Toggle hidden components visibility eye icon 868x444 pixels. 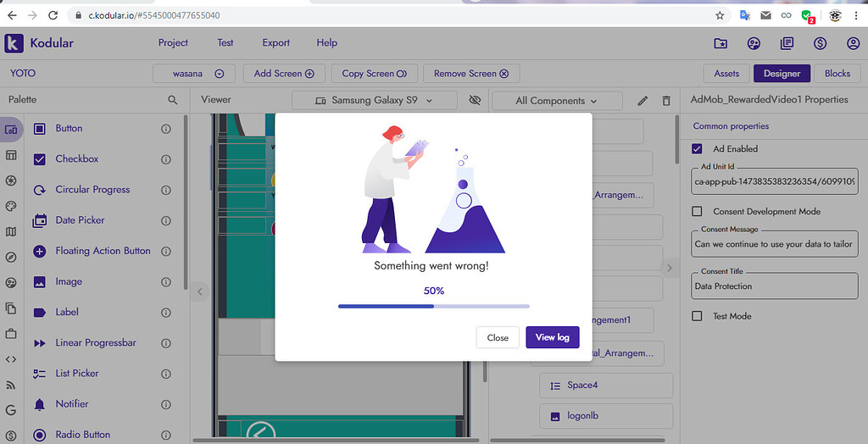[x=475, y=100]
